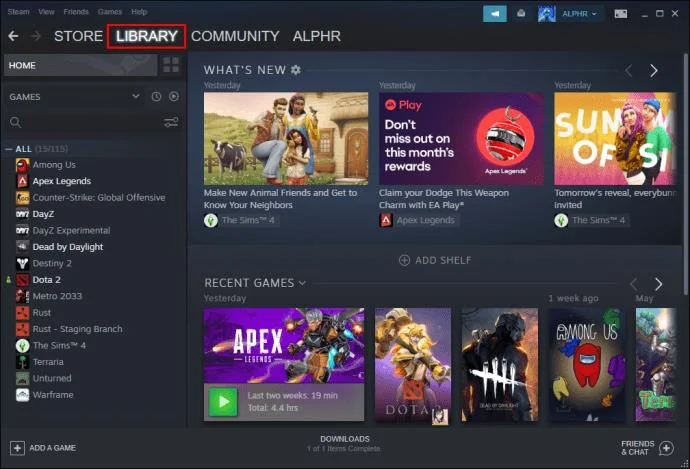Open the View menu
Screen dimensions: 690x469
pos(46,11)
